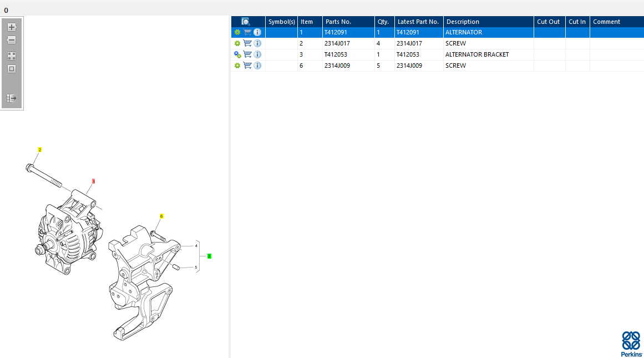Image resolution: width=644 pixels, height=358 pixels.
Task: Click assembly gears icon for ALTERNATOR BRACKET
Action: [237, 54]
